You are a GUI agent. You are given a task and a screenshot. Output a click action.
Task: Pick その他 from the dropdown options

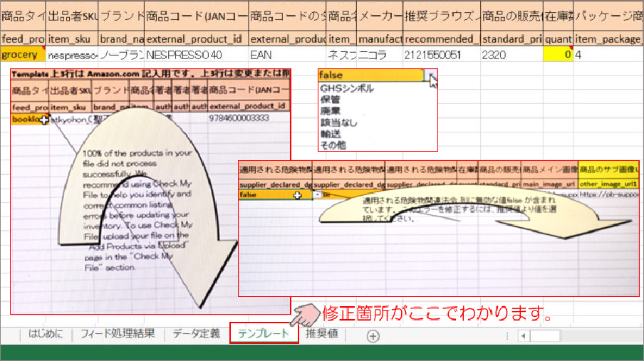coord(333,145)
